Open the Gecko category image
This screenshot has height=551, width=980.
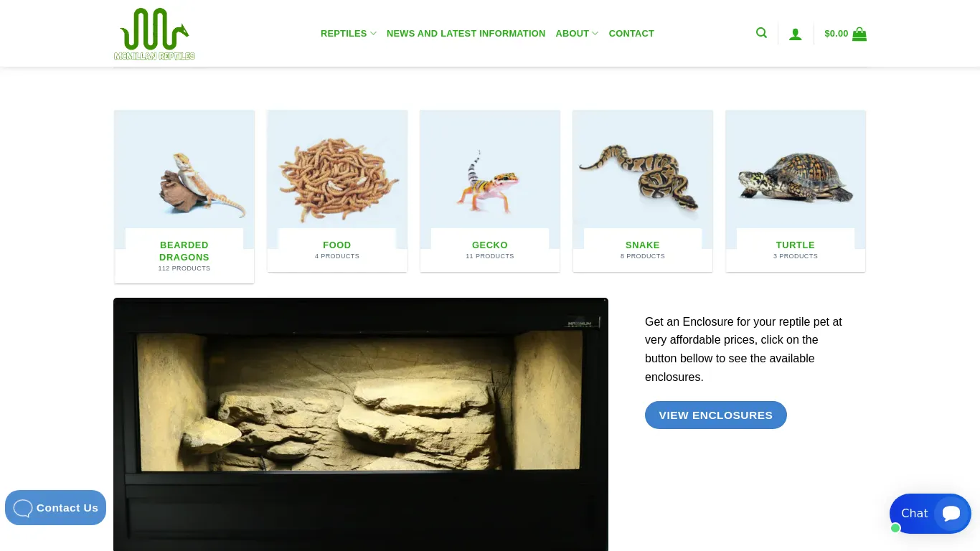pos(490,179)
